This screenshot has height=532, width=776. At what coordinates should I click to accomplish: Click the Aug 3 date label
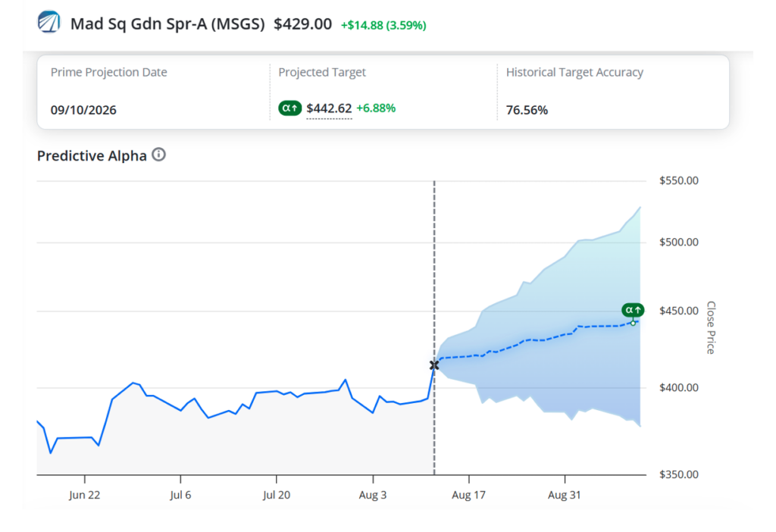[x=373, y=495]
